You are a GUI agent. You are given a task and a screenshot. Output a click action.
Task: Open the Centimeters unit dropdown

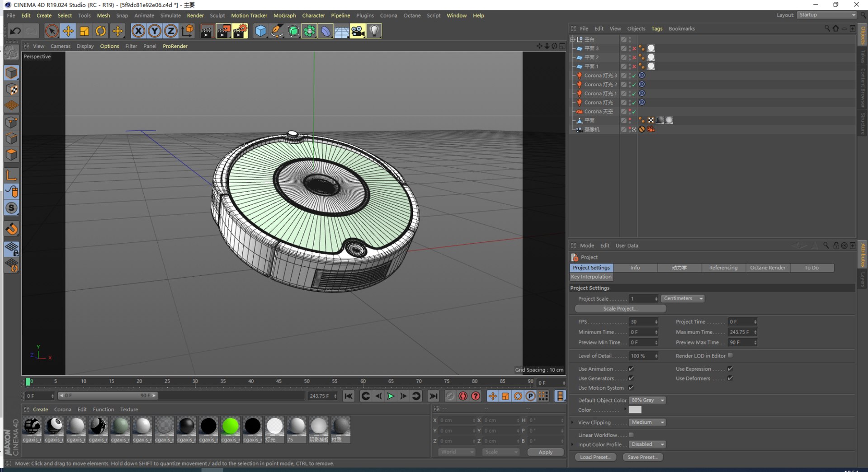[x=683, y=299]
